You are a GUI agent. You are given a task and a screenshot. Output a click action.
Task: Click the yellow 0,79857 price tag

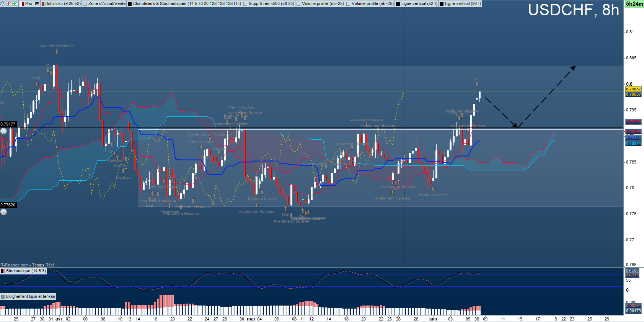633,89
